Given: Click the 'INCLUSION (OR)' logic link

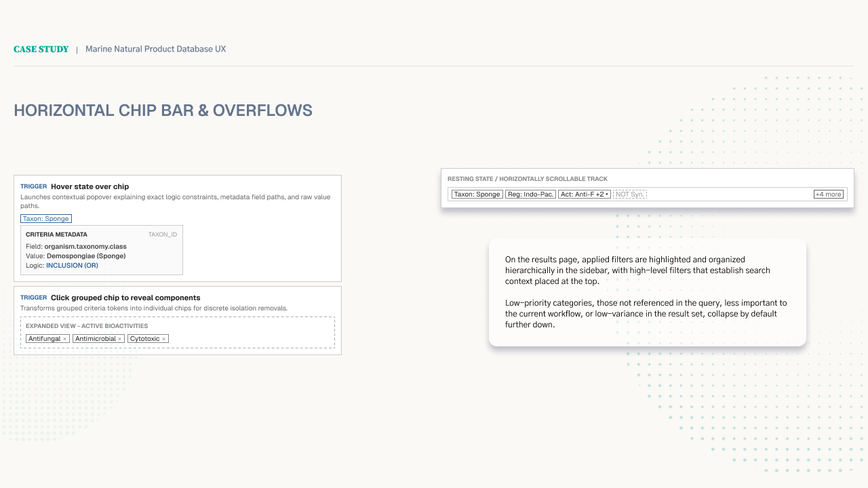Looking at the screenshot, I should click(72, 266).
